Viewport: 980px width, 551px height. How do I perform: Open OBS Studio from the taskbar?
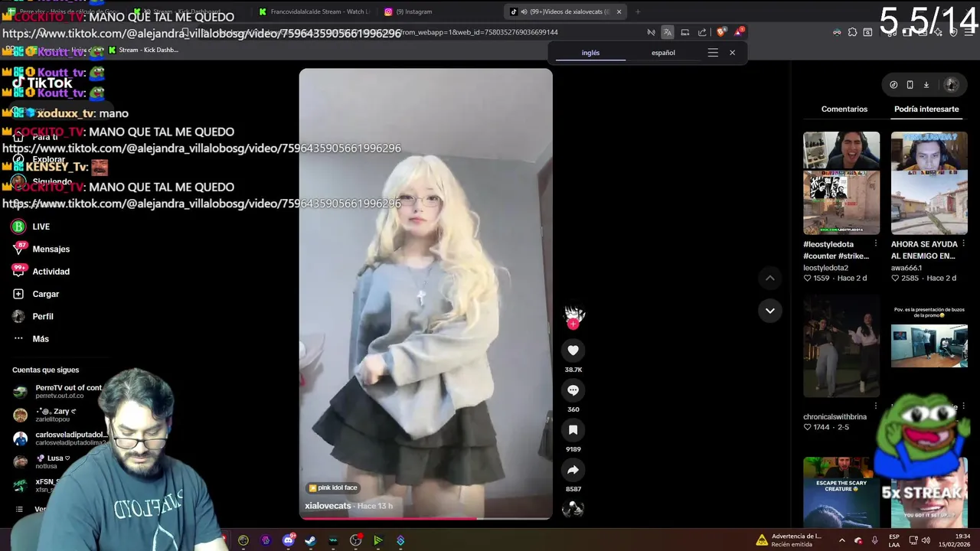click(x=355, y=540)
